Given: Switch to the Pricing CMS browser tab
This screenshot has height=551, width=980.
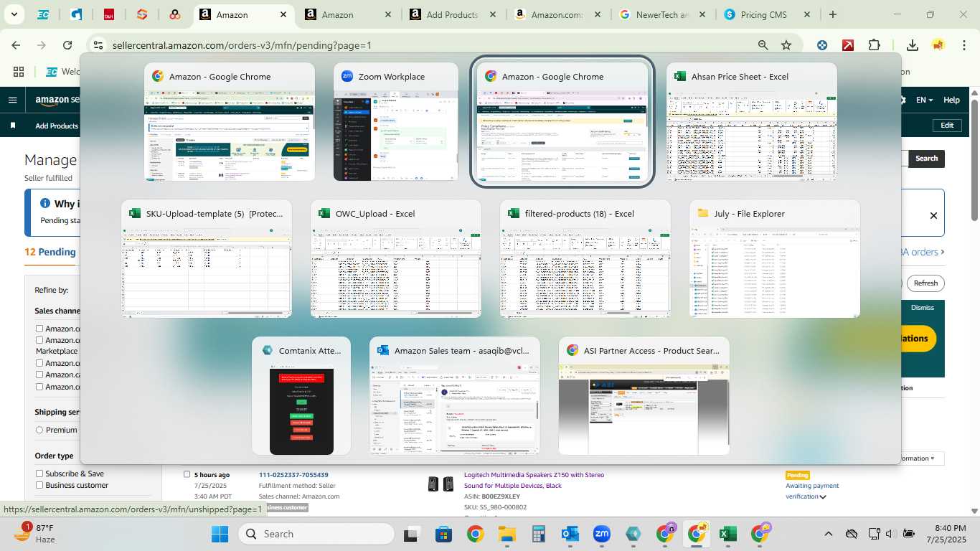Looking at the screenshot, I should (768, 14).
